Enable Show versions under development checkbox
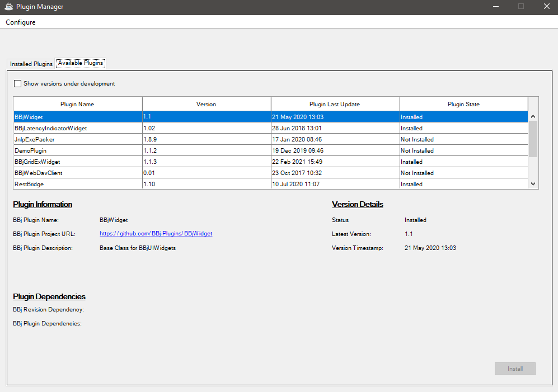Screen dimensions: 558x392 tap(17, 83)
